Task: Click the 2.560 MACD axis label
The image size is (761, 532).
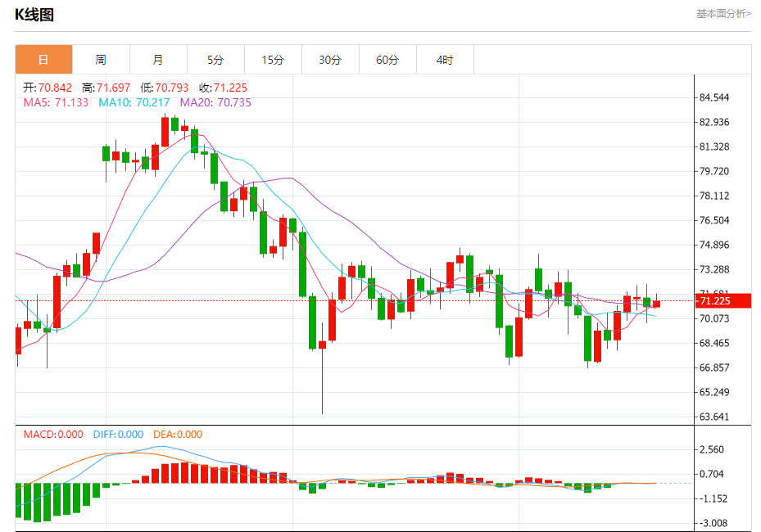Action: [712, 449]
